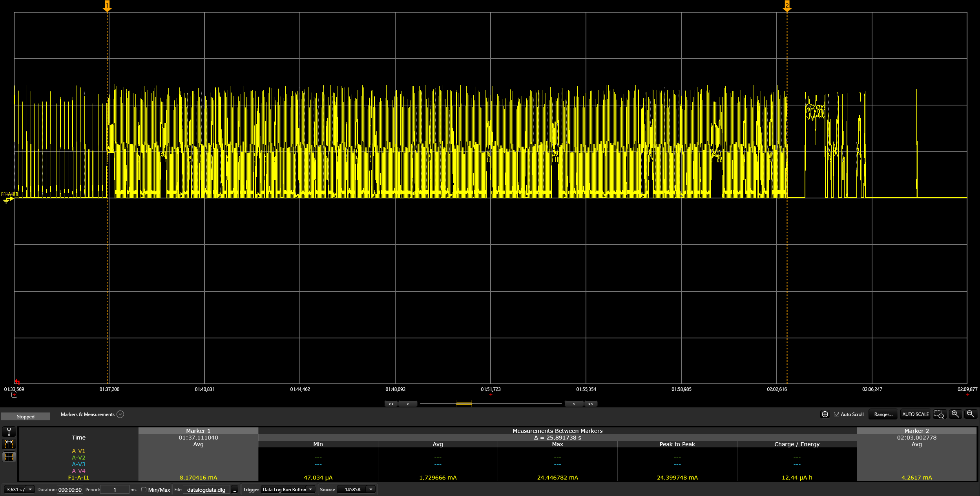Click the time axis label 01:51,723
The height and width of the screenshot is (496, 980).
click(491, 389)
